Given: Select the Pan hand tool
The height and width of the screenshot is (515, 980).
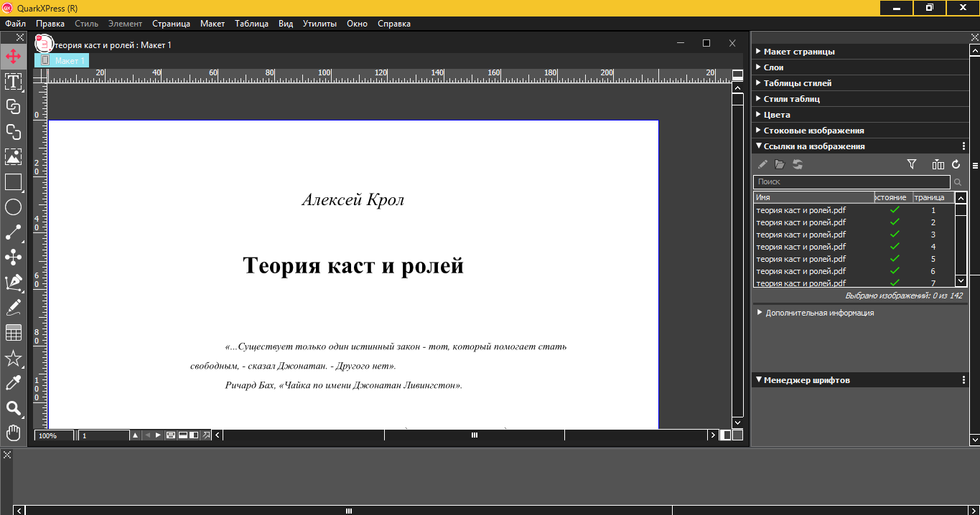Looking at the screenshot, I should click(13, 433).
